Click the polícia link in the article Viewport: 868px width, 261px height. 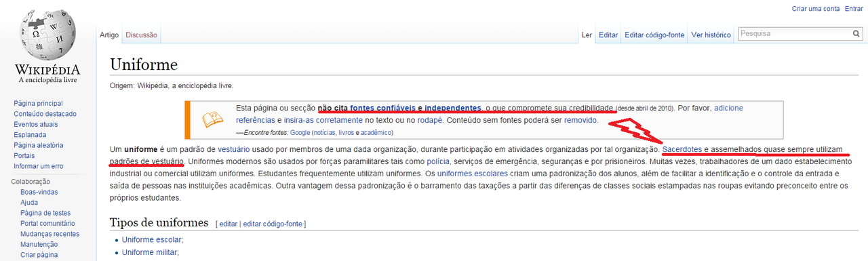(x=438, y=162)
